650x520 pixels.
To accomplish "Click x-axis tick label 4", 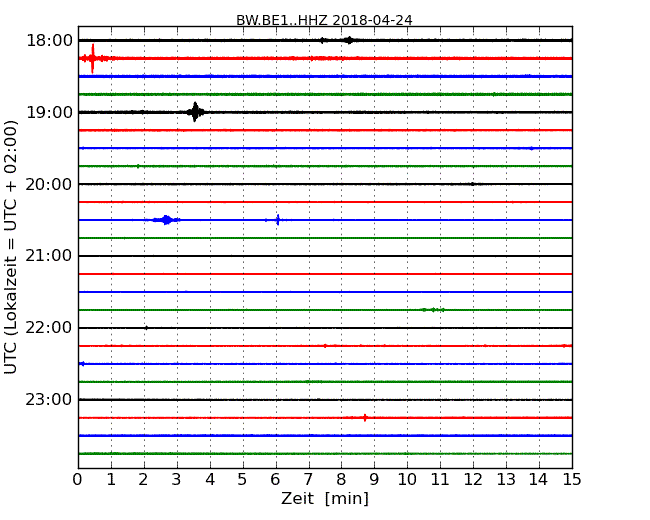I will click(x=210, y=479).
